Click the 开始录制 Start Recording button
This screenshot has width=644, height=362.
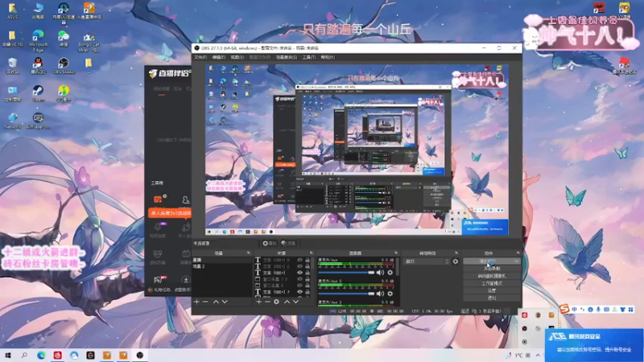pos(492,269)
